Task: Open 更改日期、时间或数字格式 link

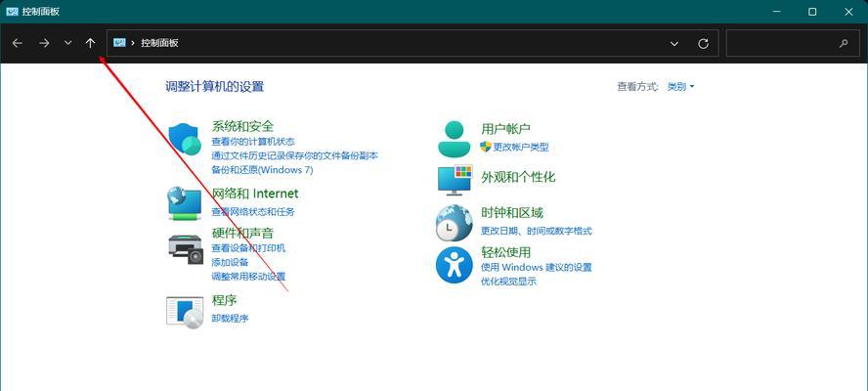Action: pyautogui.click(x=537, y=231)
